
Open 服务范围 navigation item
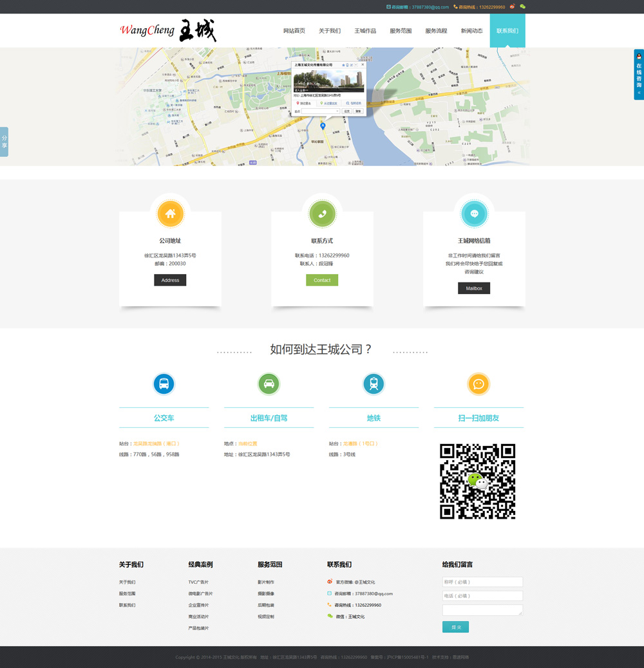(x=401, y=31)
